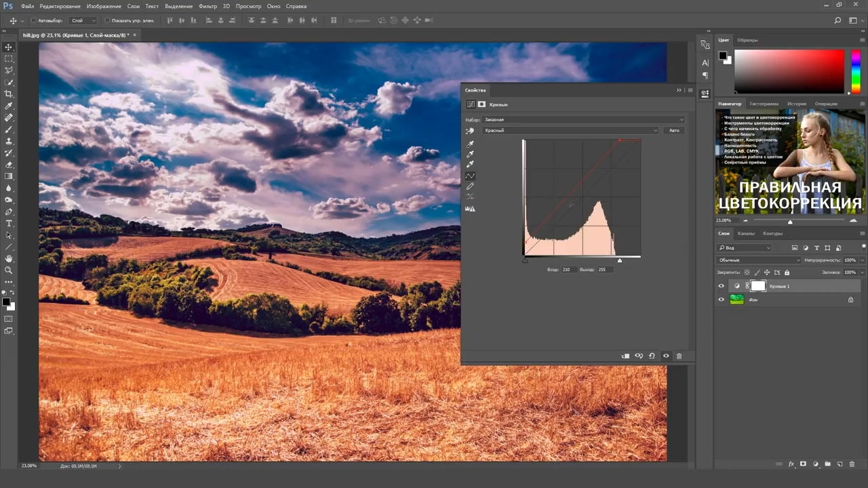This screenshot has height=488, width=868.
Task: Select the Lasso tool
Action: (9, 70)
